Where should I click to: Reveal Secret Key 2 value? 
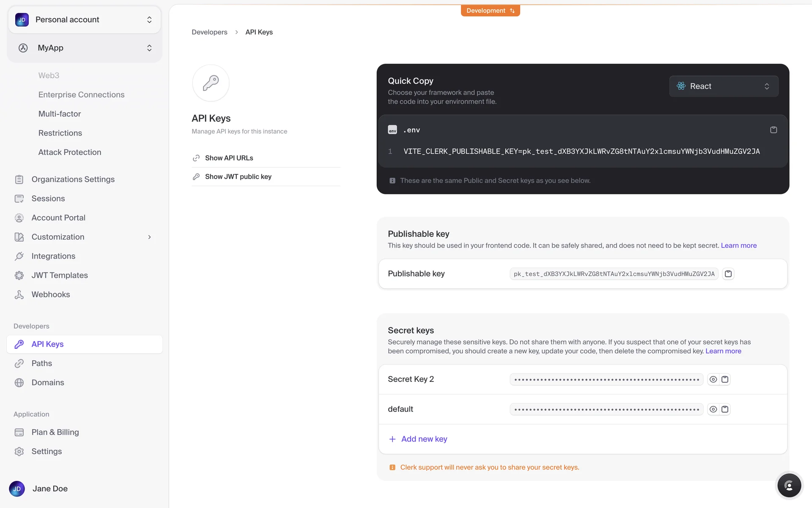713,379
